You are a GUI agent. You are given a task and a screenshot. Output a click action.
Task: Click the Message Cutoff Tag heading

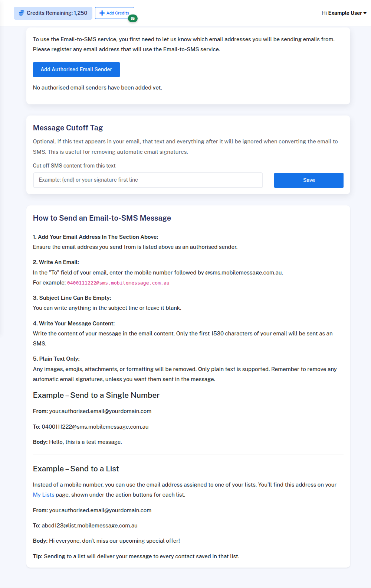tap(68, 128)
